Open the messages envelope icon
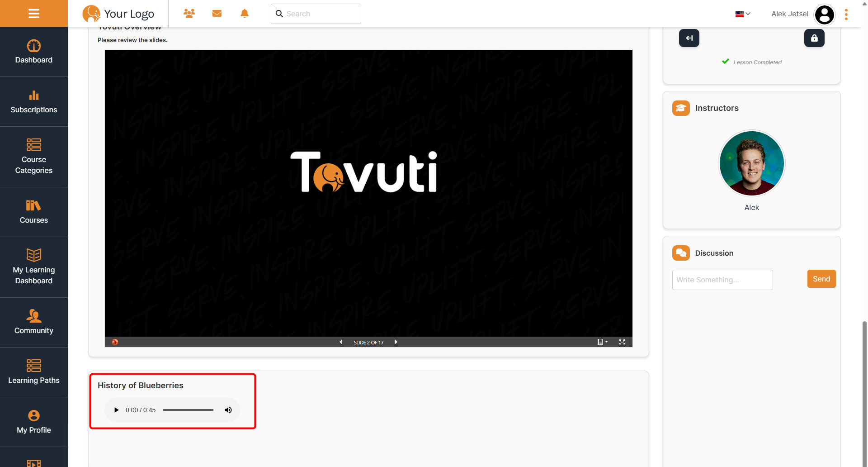This screenshot has width=868, height=467. point(217,14)
